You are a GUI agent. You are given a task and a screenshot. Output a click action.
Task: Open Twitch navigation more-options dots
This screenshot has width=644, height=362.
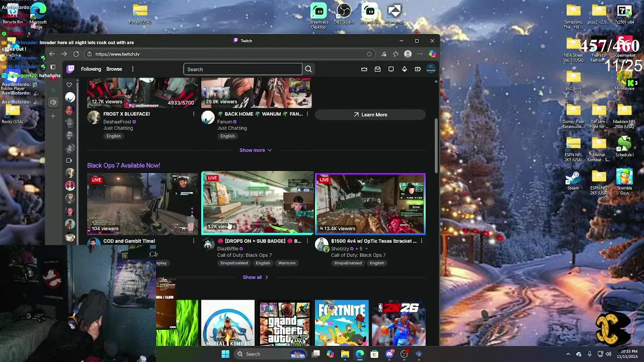[133, 69]
